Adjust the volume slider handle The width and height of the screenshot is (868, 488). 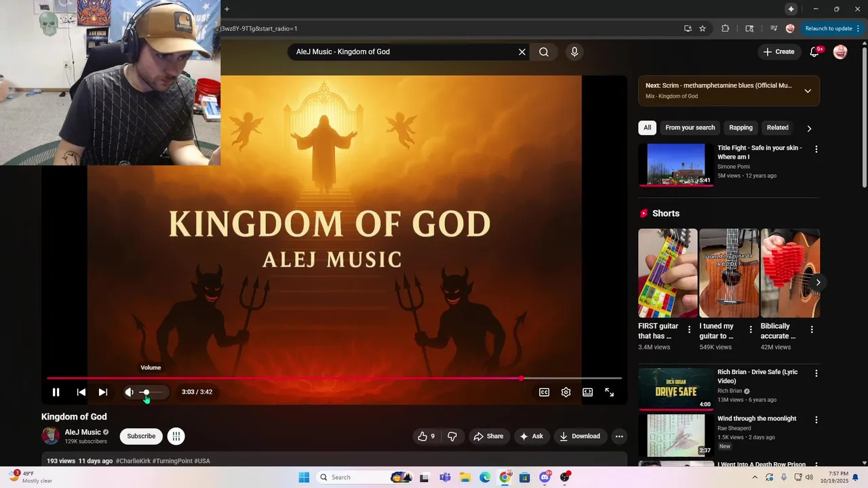(x=146, y=392)
